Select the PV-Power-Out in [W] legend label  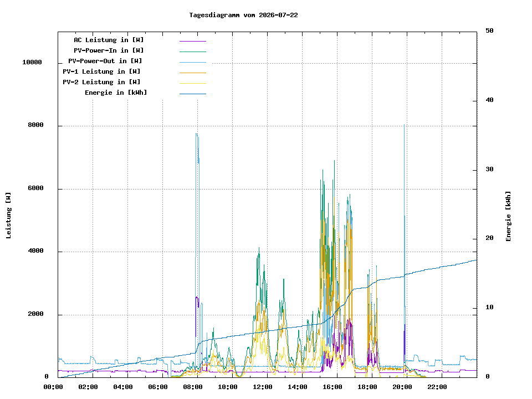coord(105,61)
